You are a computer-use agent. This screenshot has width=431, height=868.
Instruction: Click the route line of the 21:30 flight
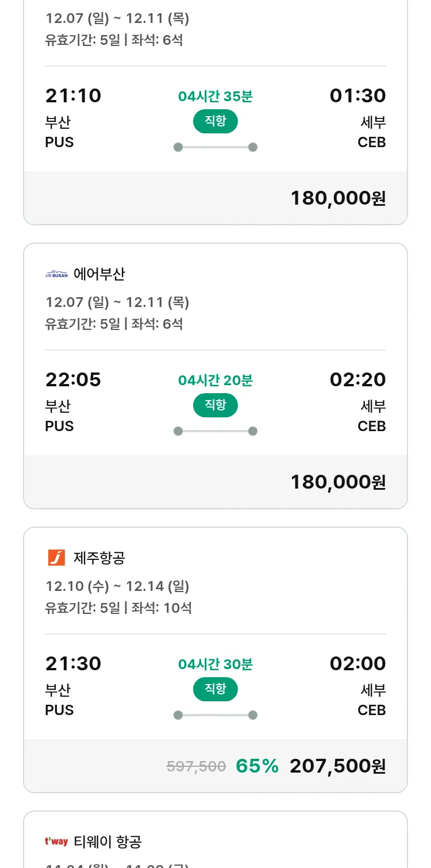[x=215, y=715]
